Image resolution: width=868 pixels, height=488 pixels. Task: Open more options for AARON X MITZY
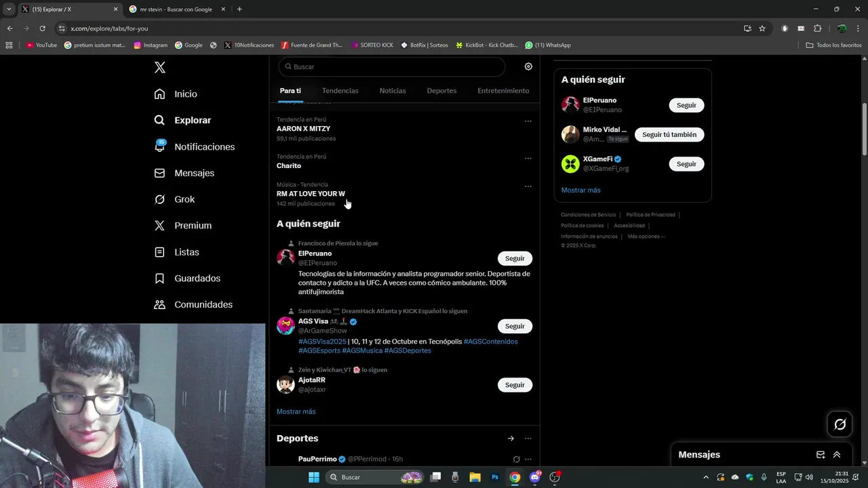[528, 121]
